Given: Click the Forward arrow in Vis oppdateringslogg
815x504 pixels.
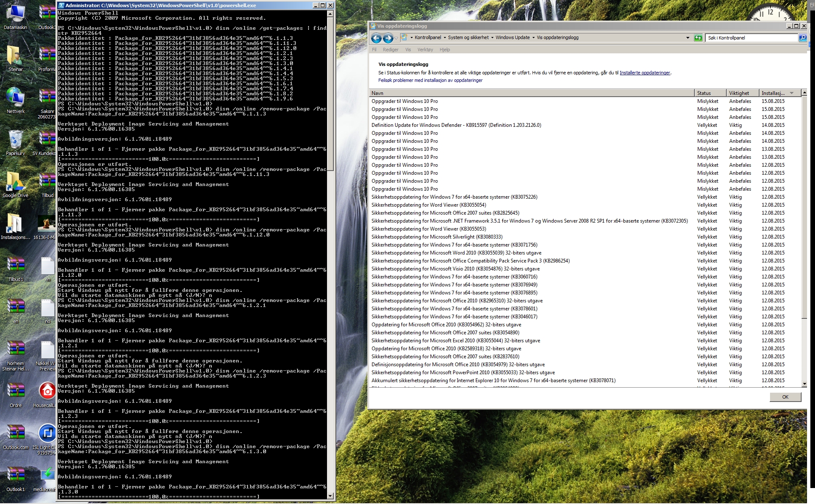Looking at the screenshot, I should pyautogui.click(x=388, y=38).
